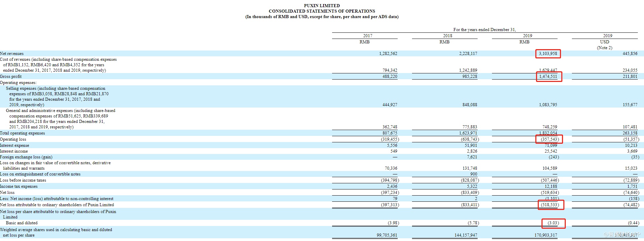Select G&A expenses value 362,748
Screen dimensions: 644x241
click(x=390, y=127)
